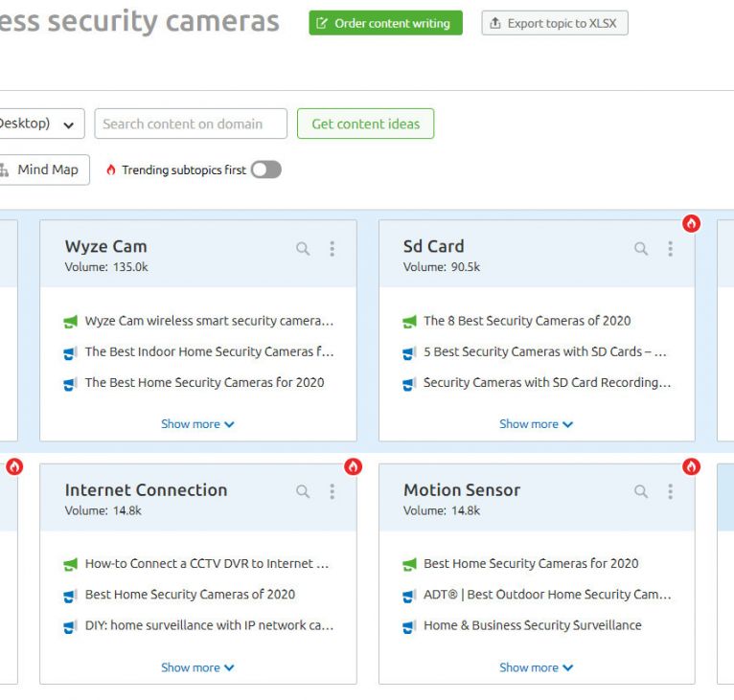
Task: Open the Desktop device dropdown
Action: (38, 124)
